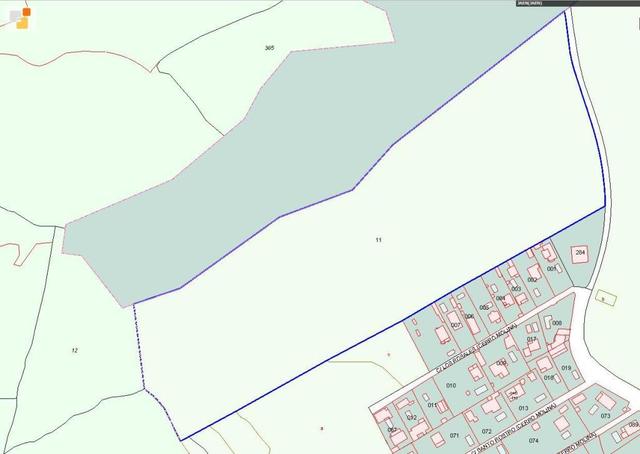Image resolution: width=640 pixels, height=454 pixels.
Task: Select urban plot 071
Action: (x=454, y=436)
